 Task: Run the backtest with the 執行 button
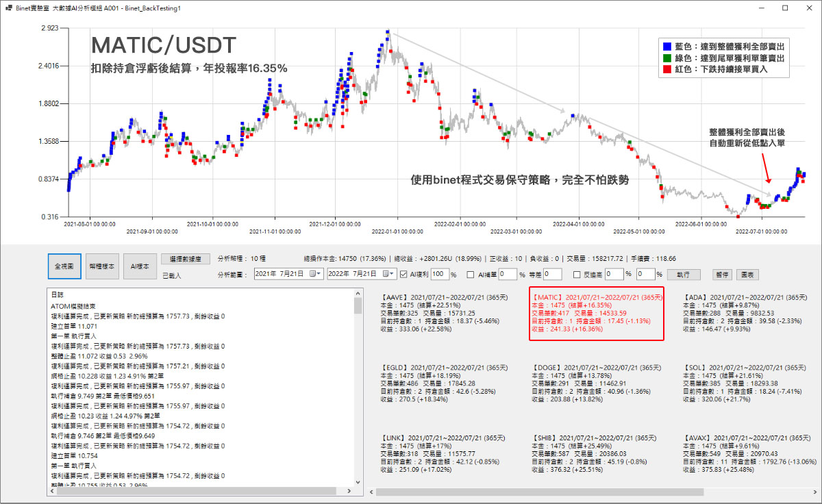[682, 275]
